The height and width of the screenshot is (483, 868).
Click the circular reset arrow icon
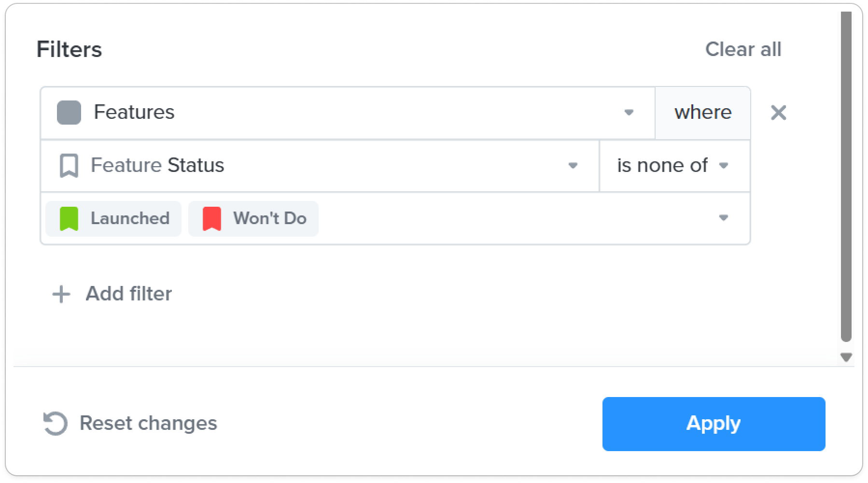(x=55, y=424)
